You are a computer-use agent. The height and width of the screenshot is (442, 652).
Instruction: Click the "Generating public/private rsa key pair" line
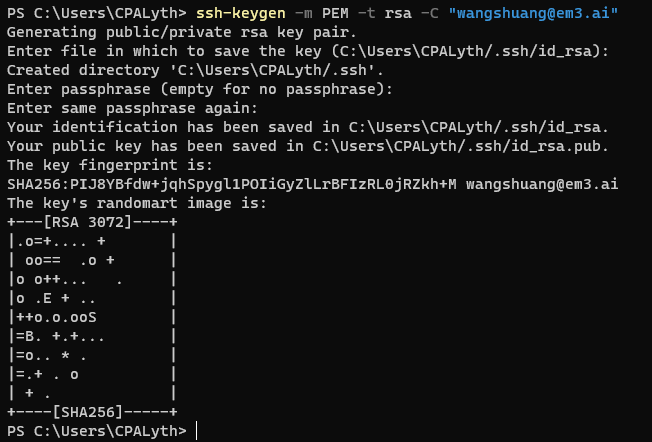[x=182, y=32]
